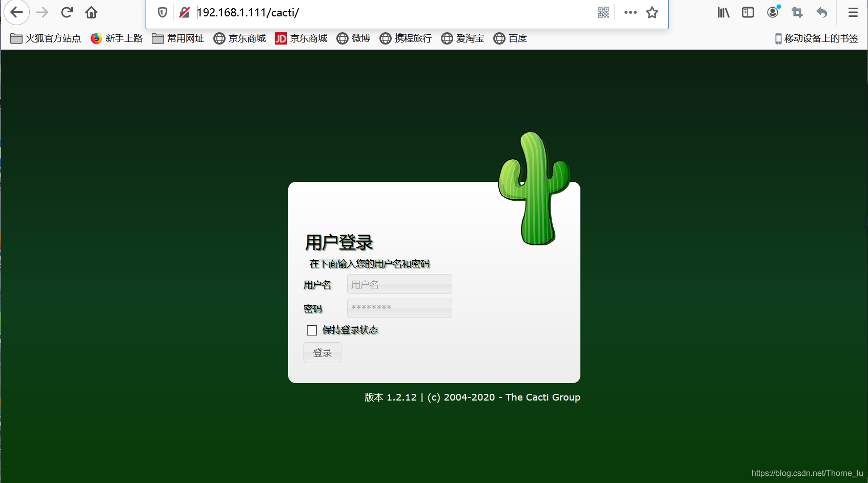Expand 常用网址 bookmark folder
Screen dimensions: 868x483
click(x=178, y=38)
